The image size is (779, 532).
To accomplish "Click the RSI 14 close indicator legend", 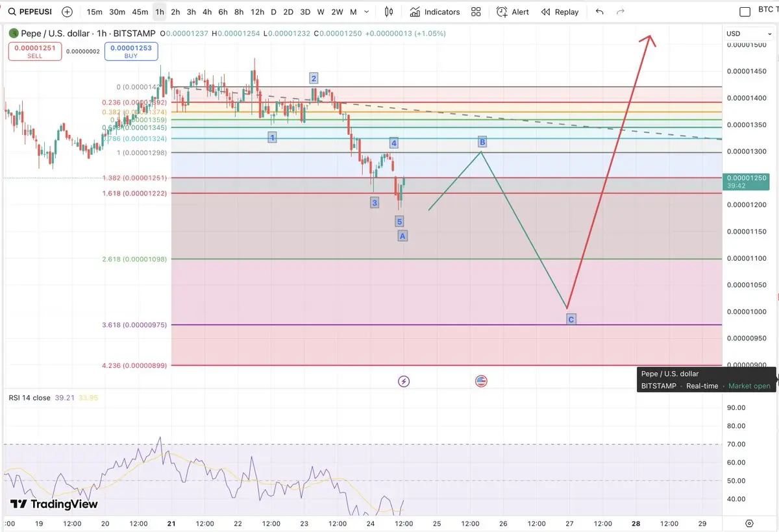I will (x=29, y=398).
